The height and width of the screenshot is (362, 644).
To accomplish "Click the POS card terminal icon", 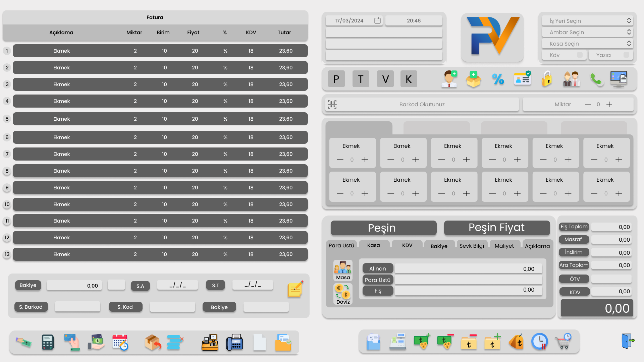I will pos(48,342).
